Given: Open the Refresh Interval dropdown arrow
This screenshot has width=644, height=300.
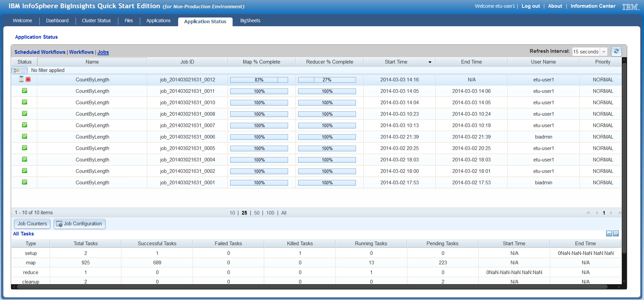Looking at the screenshot, I should coord(604,52).
